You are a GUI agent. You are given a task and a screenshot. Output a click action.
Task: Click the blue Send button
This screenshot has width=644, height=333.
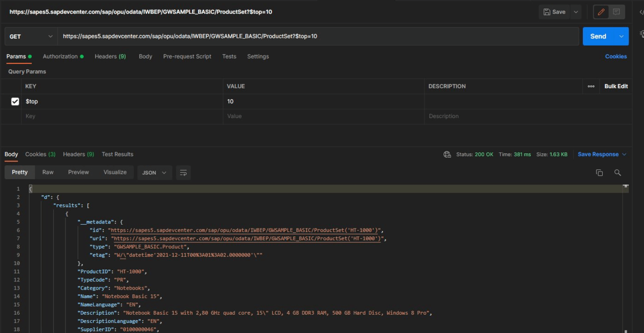coord(598,36)
